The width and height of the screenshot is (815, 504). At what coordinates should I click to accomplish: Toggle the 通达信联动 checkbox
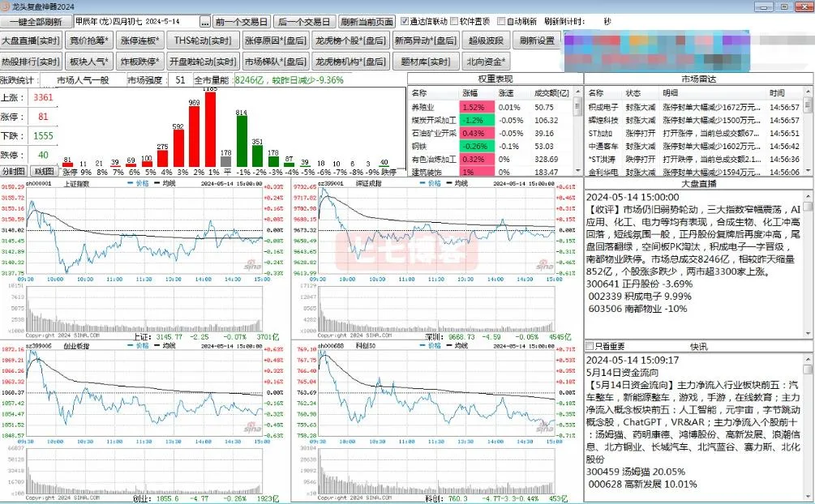(x=405, y=22)
